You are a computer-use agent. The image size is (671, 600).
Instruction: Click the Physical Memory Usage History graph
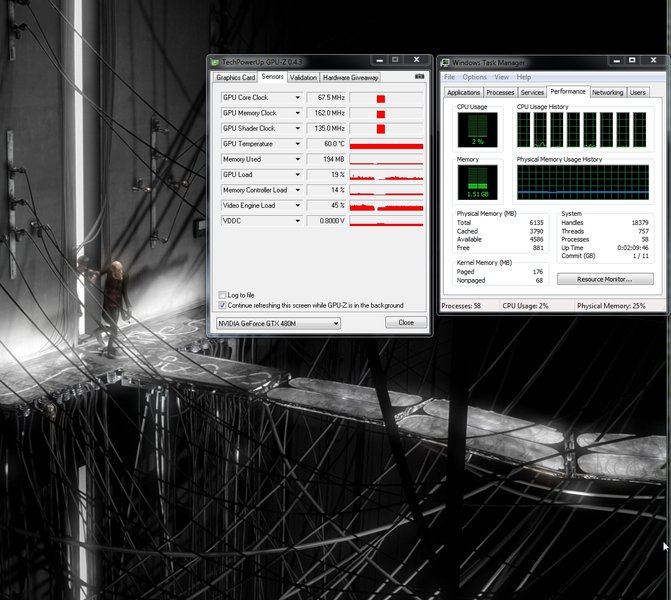583,183
